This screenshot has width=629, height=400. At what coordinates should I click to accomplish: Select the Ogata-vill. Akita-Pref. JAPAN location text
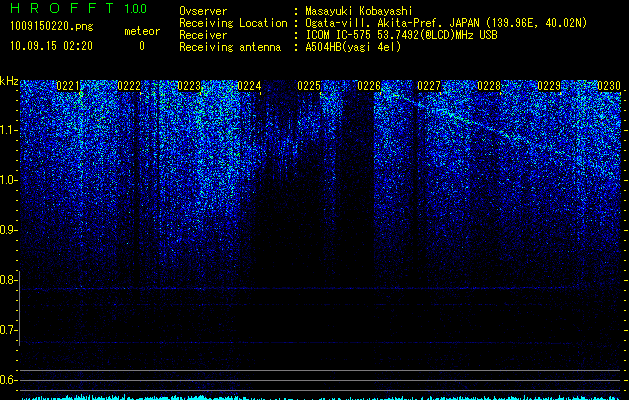point(446,23)
